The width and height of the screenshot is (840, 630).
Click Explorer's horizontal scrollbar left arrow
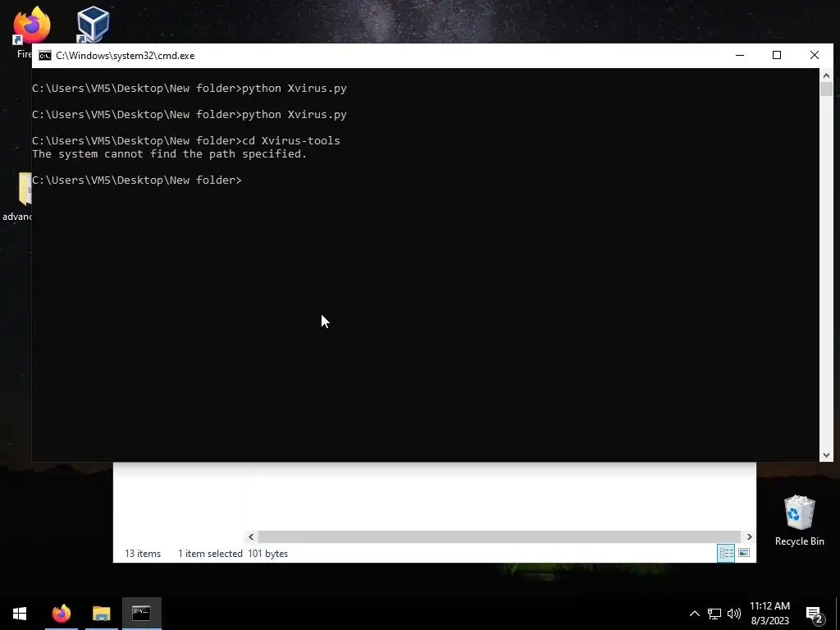coord(251,536)
